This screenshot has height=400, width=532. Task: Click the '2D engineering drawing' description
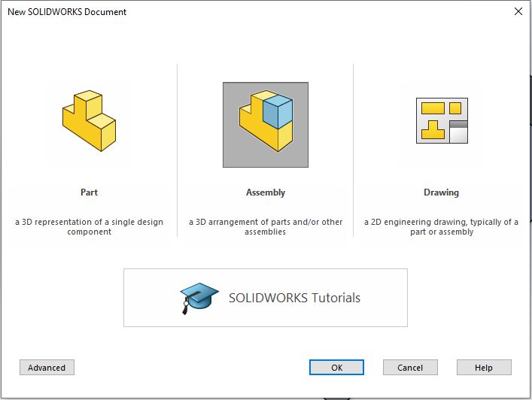point(442,227)
